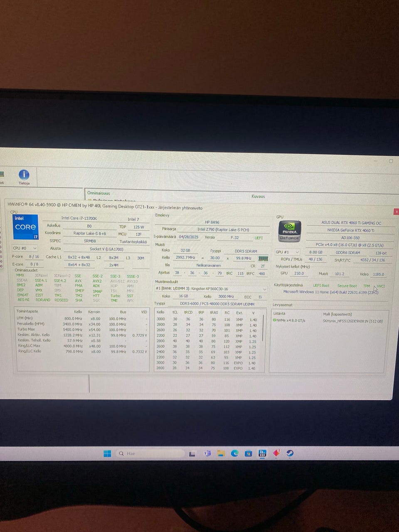Viewport: 399px width, 532px height.
Task: Open File Explorer from the taskbar
Action: coord(221,453)
